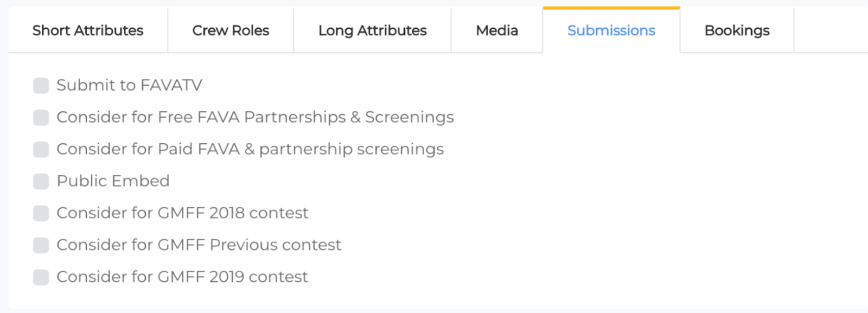Switch to the Short Attributes tab
Image resolution: width=868 pixels, height=313 pixels.
click(x=88, y=30)
